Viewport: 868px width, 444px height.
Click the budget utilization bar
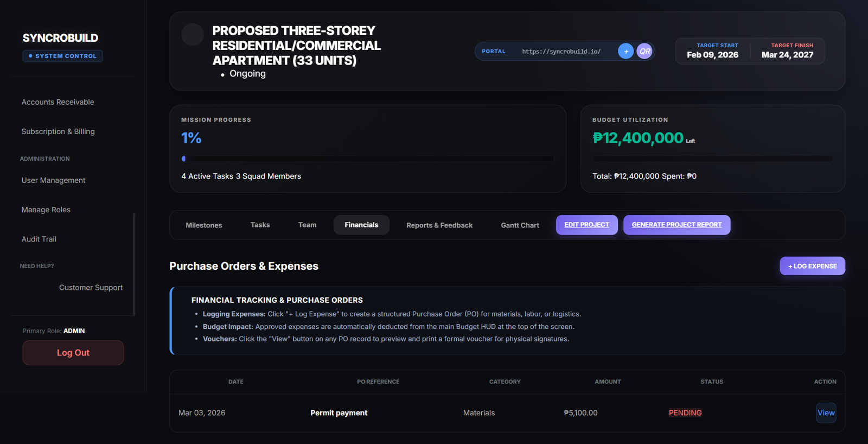(713, 159)
